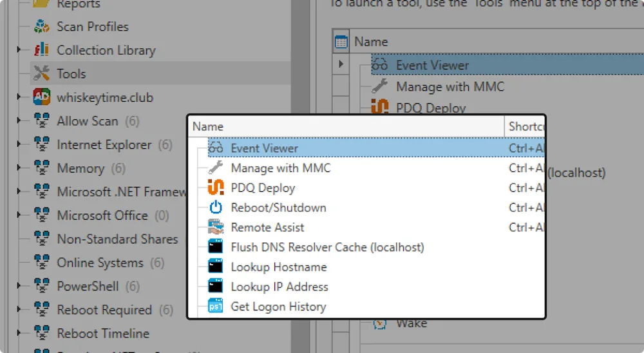
Task: Click the Event Viewer Ctrl+Al shortcut cell
Action: (527, 148)
